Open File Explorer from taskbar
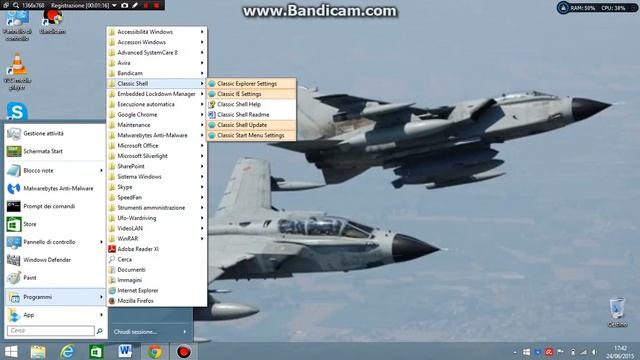 pos(38,351)
